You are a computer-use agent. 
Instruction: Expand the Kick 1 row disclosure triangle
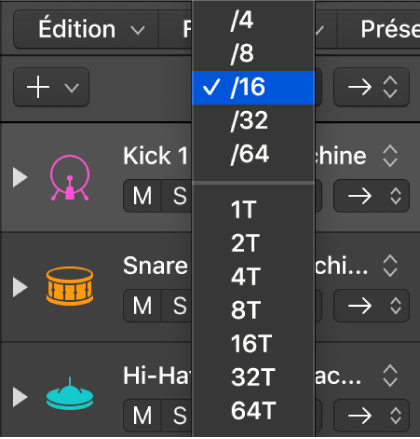pos(20,177)
